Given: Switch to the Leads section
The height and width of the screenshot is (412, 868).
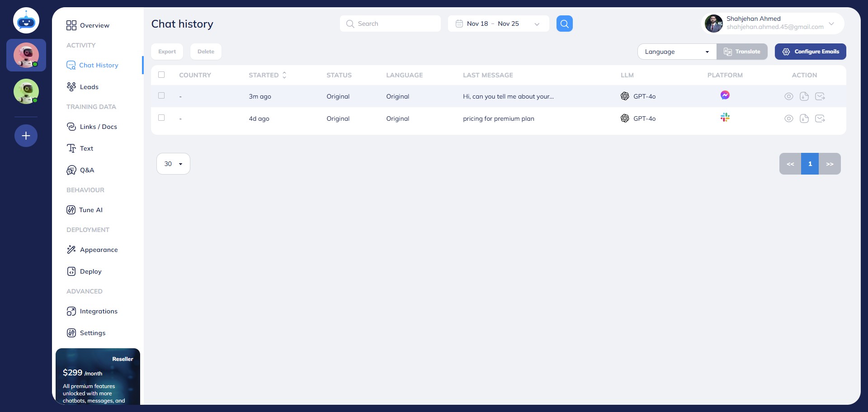Looking at the screenshot, I should [x=89, y=86].
